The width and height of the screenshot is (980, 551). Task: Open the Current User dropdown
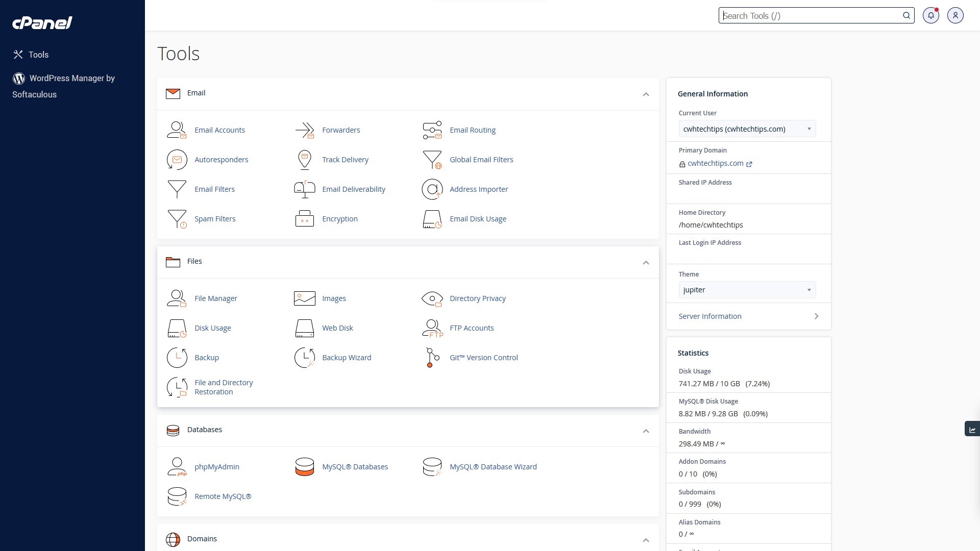pos(747,129)
